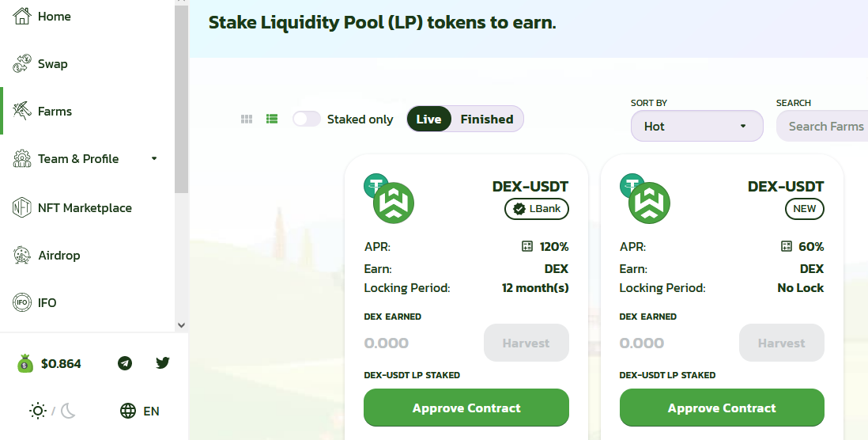Approve Contract for 12 month DEX-USDT farm
The width and height of the screenshot is (868, 440).
[x=466, y=408]
